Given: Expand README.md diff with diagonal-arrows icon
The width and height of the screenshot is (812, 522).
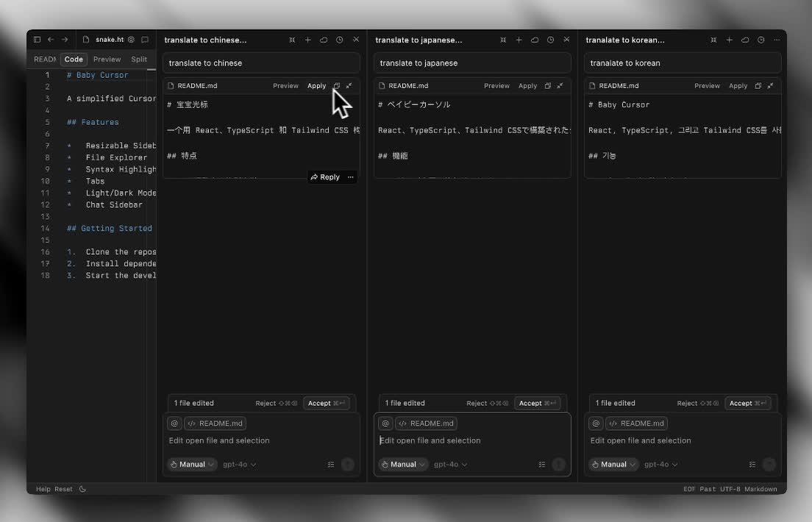Looking at the screenshot, I should click(x=349, y=85).
